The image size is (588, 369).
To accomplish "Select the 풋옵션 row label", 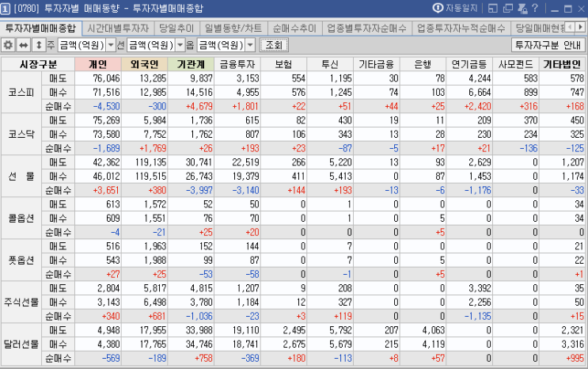I will click(x=21, y=261).
